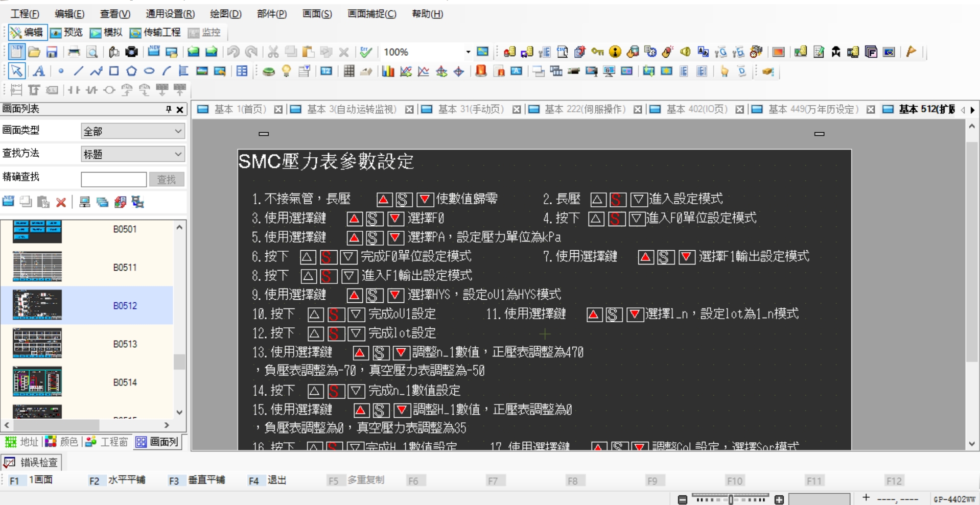Select the arc drawing tool
This screenshot has height=505, width=980.
167,71
